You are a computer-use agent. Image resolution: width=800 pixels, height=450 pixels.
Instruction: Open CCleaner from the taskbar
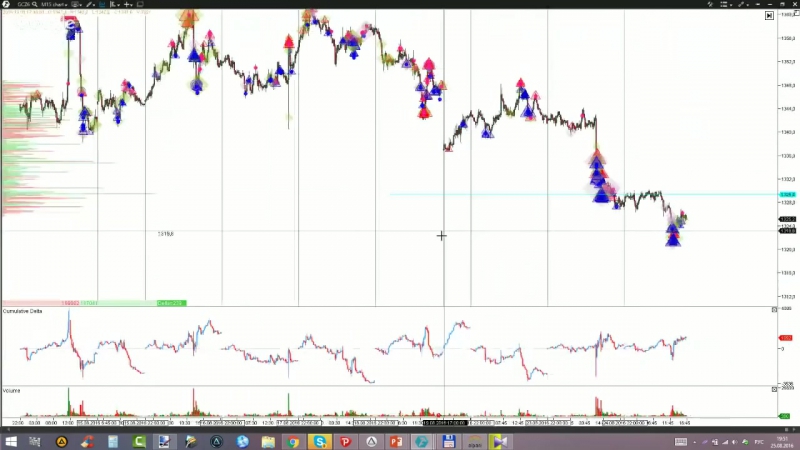point(87,441)
